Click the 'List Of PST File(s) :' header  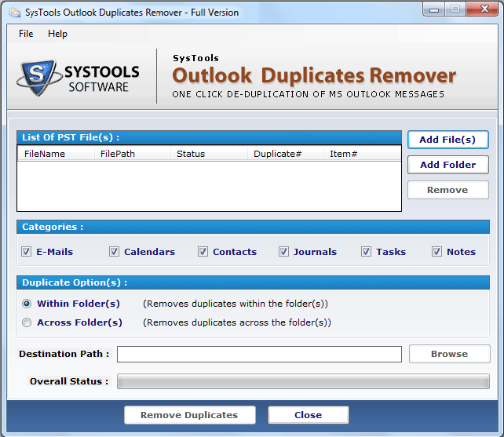tap(209, 137)
